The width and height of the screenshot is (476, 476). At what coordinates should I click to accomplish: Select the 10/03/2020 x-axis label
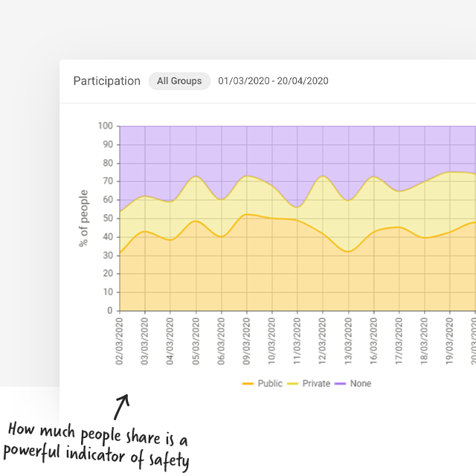[x=271, y=341]
